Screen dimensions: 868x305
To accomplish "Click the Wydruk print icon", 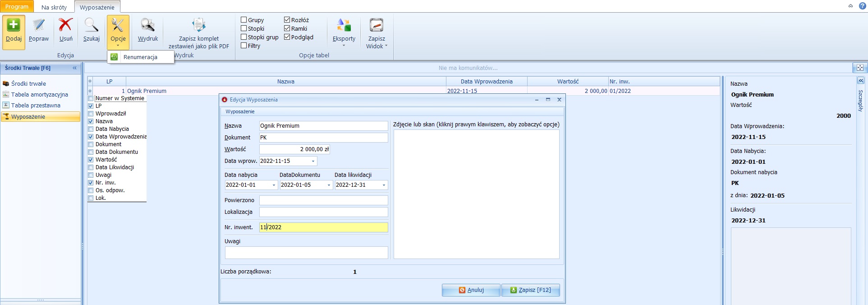I will pos(148,25).
